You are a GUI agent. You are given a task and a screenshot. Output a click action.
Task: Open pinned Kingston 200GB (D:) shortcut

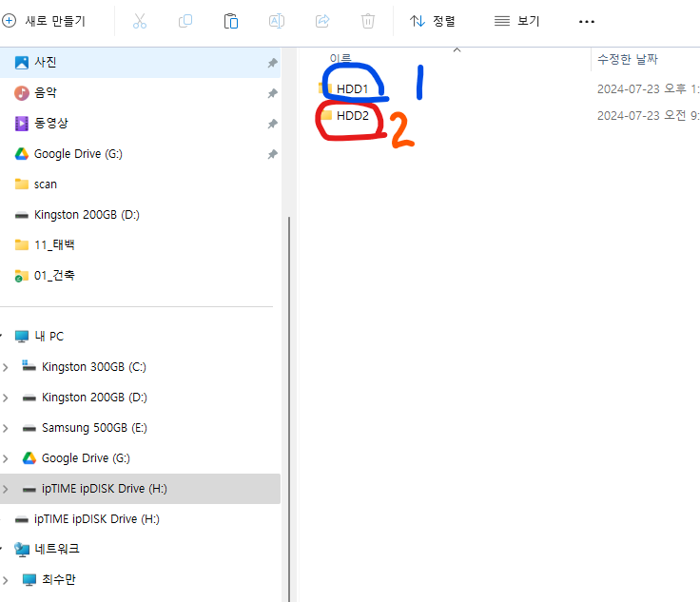pos(140,215)
